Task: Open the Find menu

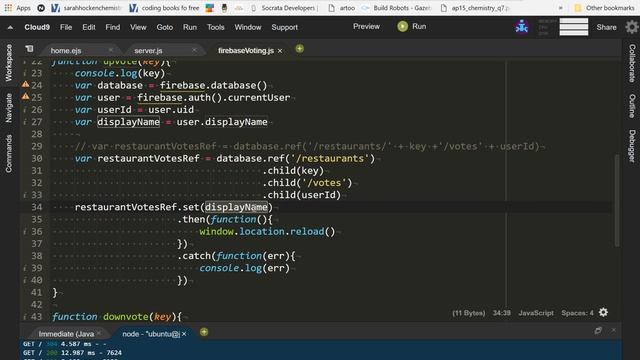Action: coord(113,27)
